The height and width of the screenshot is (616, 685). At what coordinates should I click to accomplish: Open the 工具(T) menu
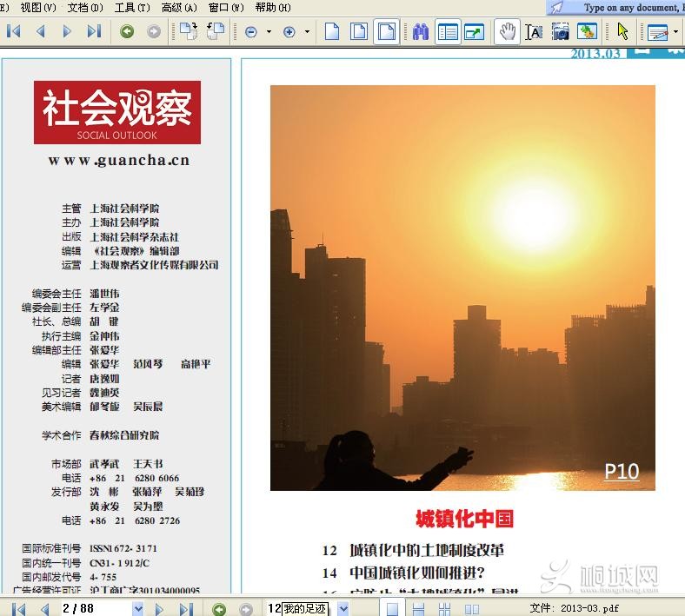pos(132,8)
